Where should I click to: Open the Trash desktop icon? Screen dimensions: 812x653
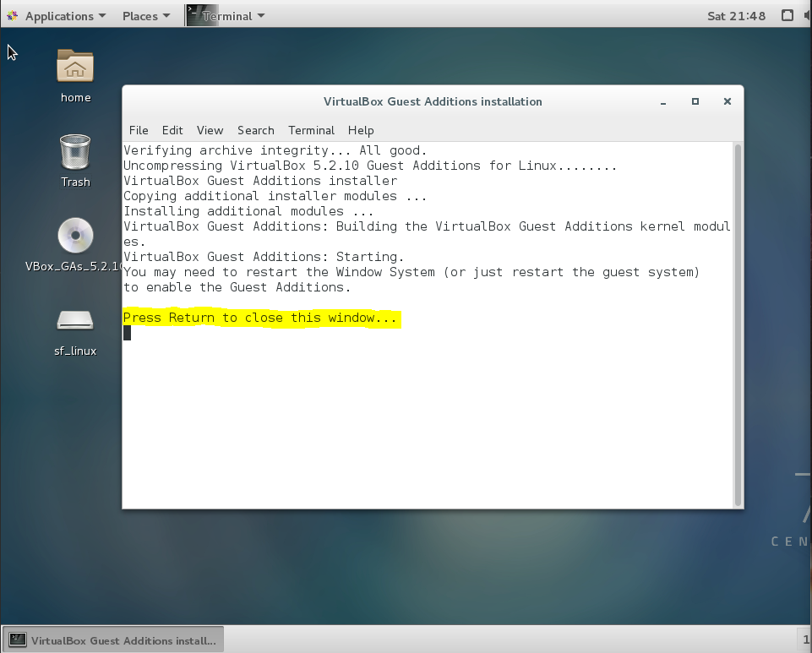(x=75, y=152)
